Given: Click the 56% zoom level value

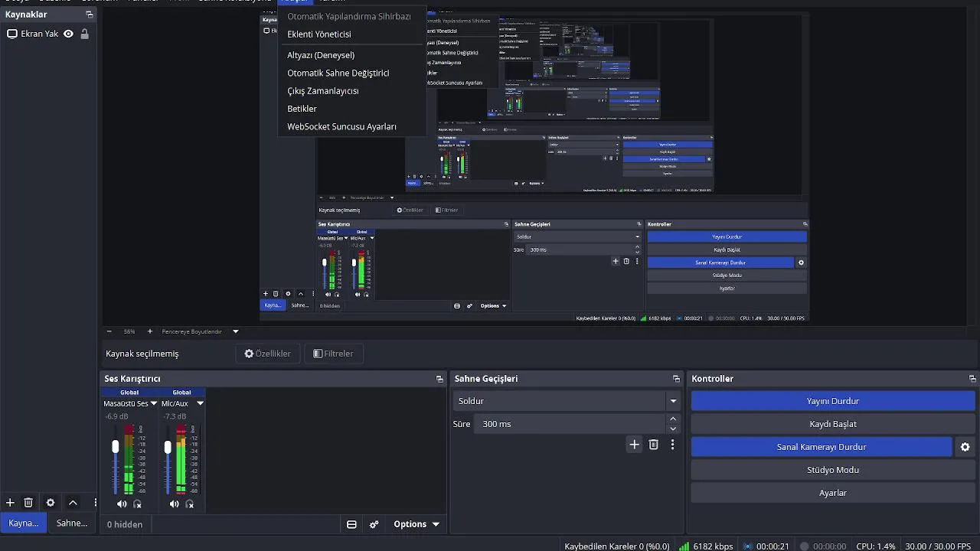Looking at the screenshot, I should (x=129, y=331).
